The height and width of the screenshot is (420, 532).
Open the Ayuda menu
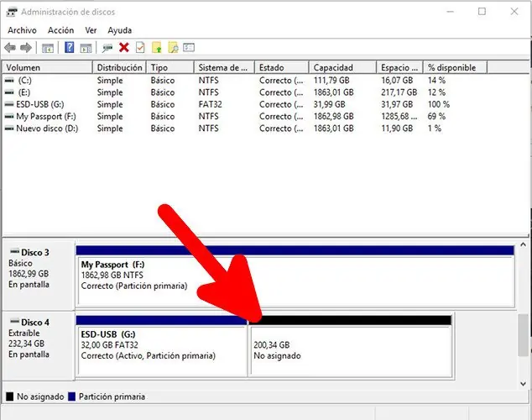120,30
